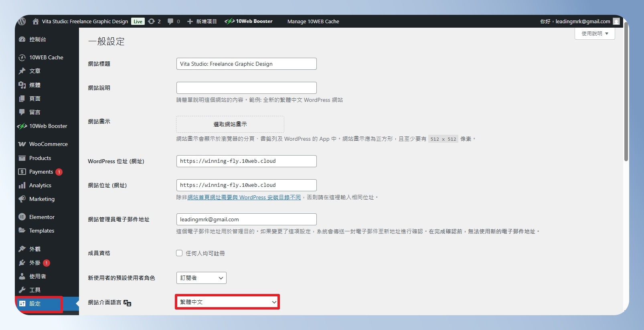Click the updates icon showing 2
This screenshot has width=644, height=330.
151,21
